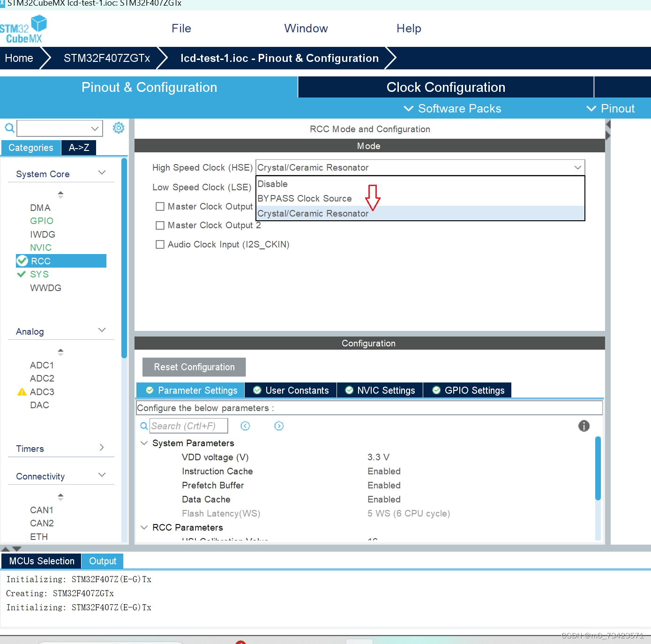The height and width of the screenshot is (644, 651).
Task: Expand the bottom panel up arrow
Action: [5, 548]
